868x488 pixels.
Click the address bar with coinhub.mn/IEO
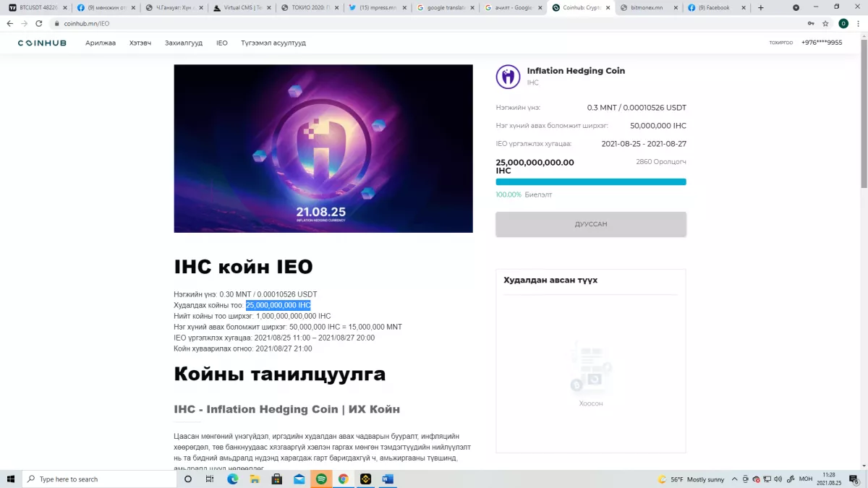click(x=427, y=23)
